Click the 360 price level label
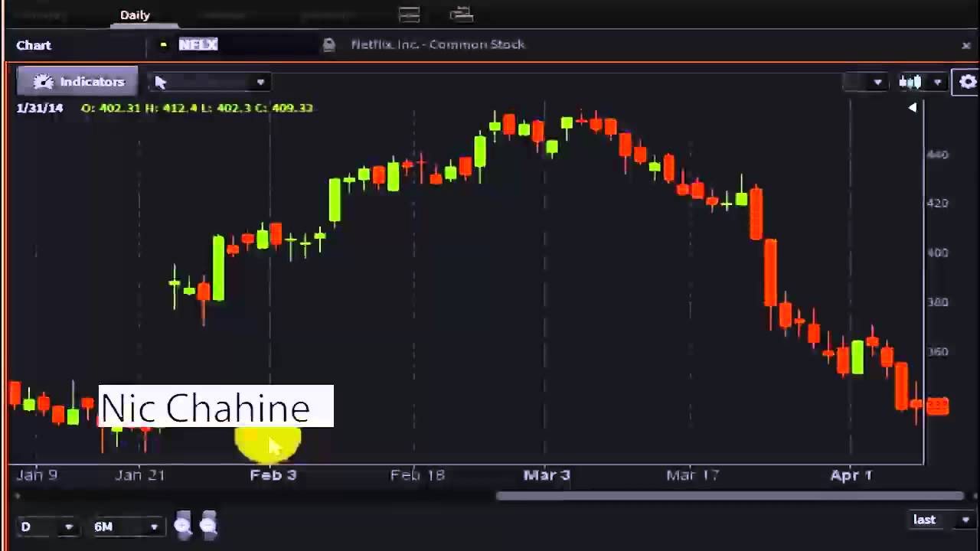The height and width of the screenshot is (551, 980). (x=937, y=352)
